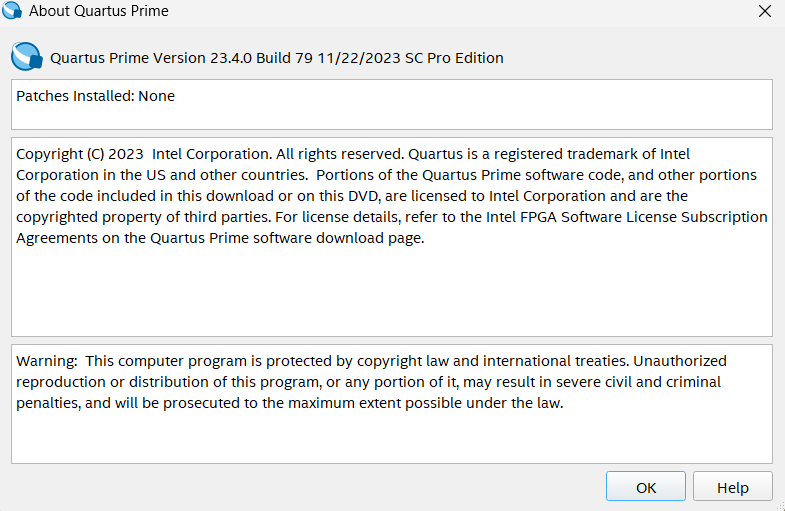Open Help from the About dialog

pos(732,487)
